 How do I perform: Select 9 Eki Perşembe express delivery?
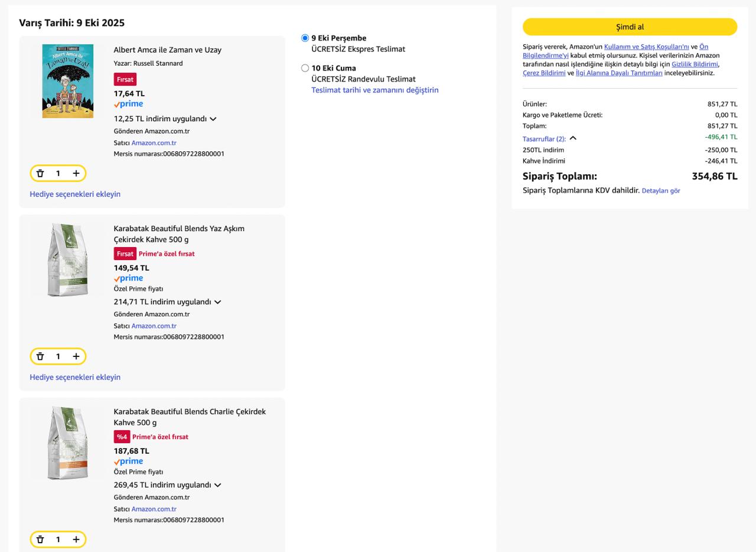(305, 38)
